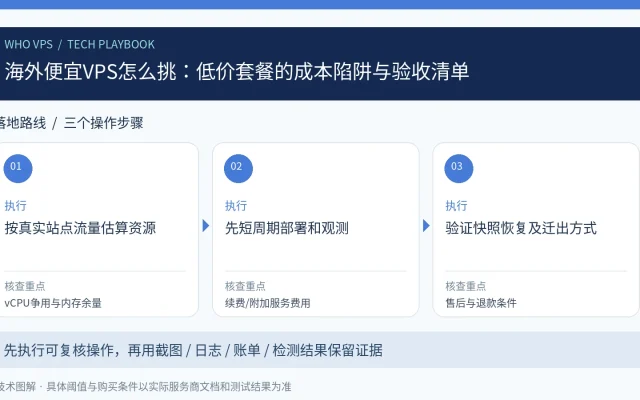Click the 执行 label in card 03
640x400 pixels.
pos(456,205)
